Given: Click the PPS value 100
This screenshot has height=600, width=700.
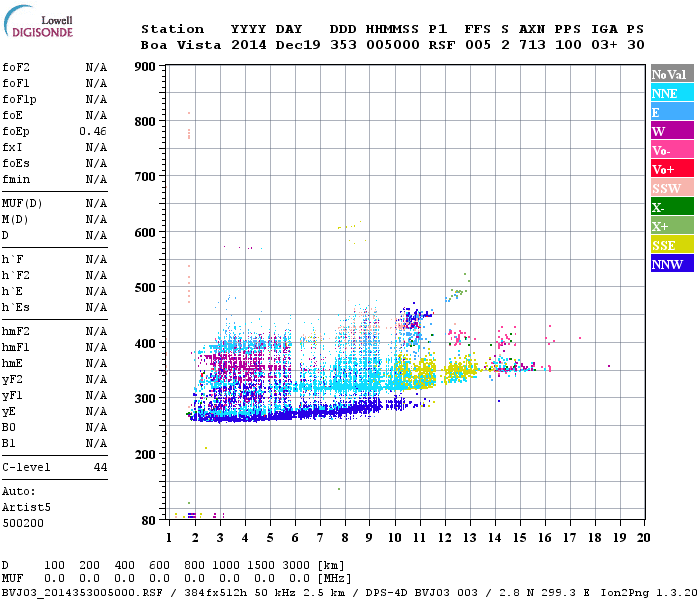Looking at the screenshot, I should pos(568,45).
